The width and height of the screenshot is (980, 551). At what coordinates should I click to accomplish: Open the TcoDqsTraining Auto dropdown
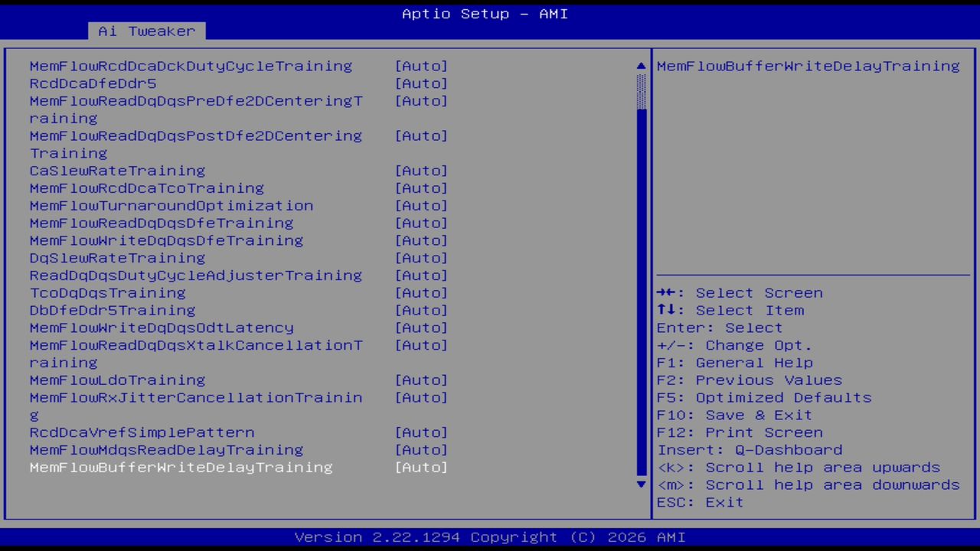click(421, 292)
